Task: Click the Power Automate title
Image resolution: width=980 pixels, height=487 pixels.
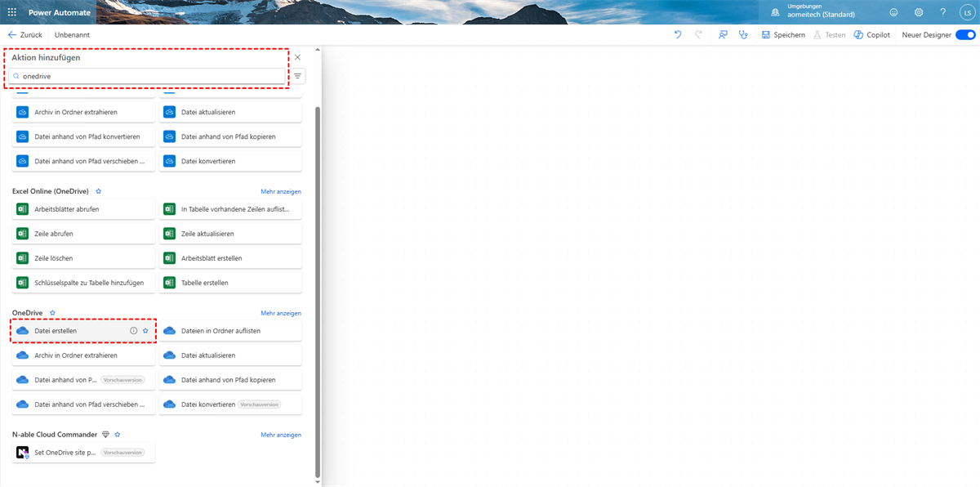Action: [x=60, y=12]
